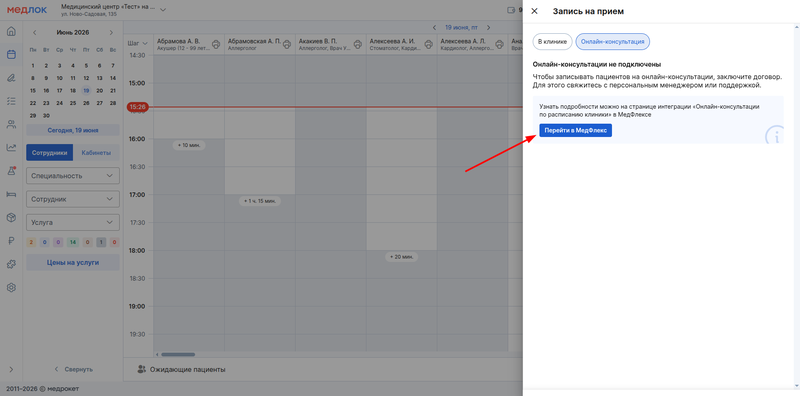Open the paperclip icon in sidebar
The width and height of the screenshot is (800, 396).
[x=11, y=78]
